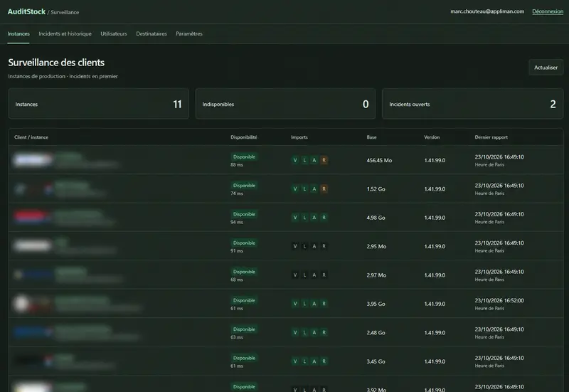Click the L import badge in the 2,48 Go row

tap(304, 332)
